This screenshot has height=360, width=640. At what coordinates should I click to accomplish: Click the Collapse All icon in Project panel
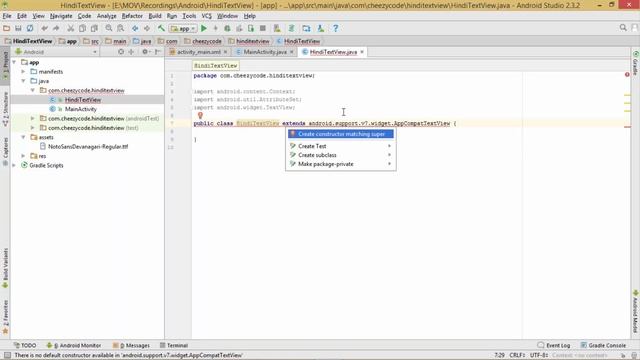coord(131,52)
